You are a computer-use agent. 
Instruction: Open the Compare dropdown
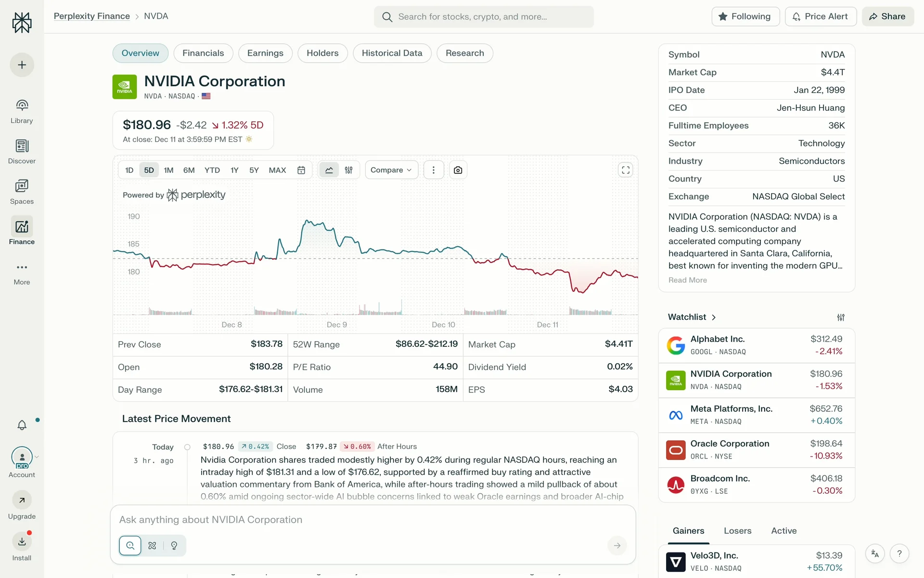point(391,170)
